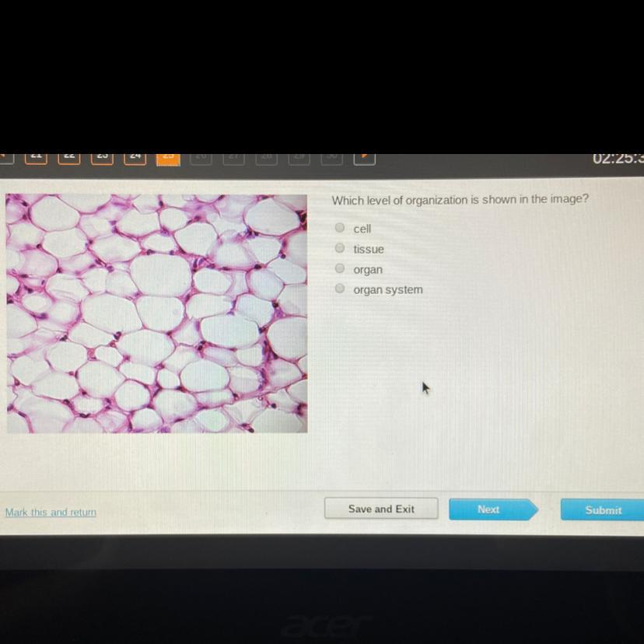The image size is (644, 644).
Task: Submit the quiz
Action: click(603, 509)
